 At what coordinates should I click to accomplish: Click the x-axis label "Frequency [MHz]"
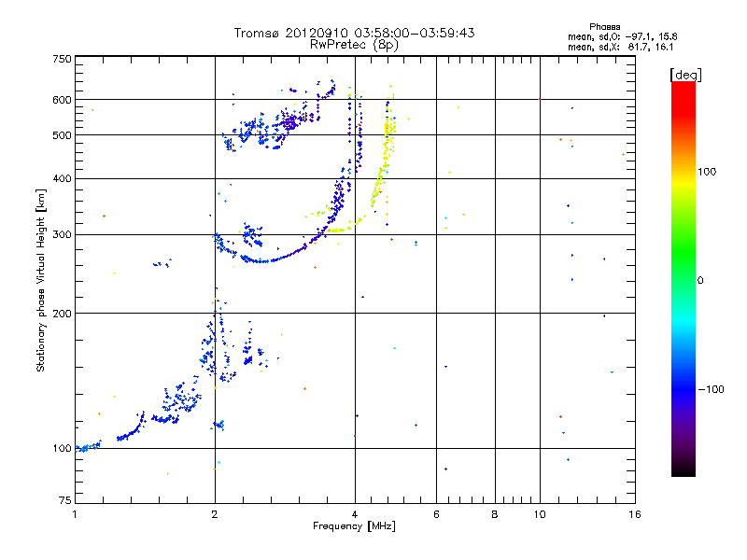[x=354, y=526]
